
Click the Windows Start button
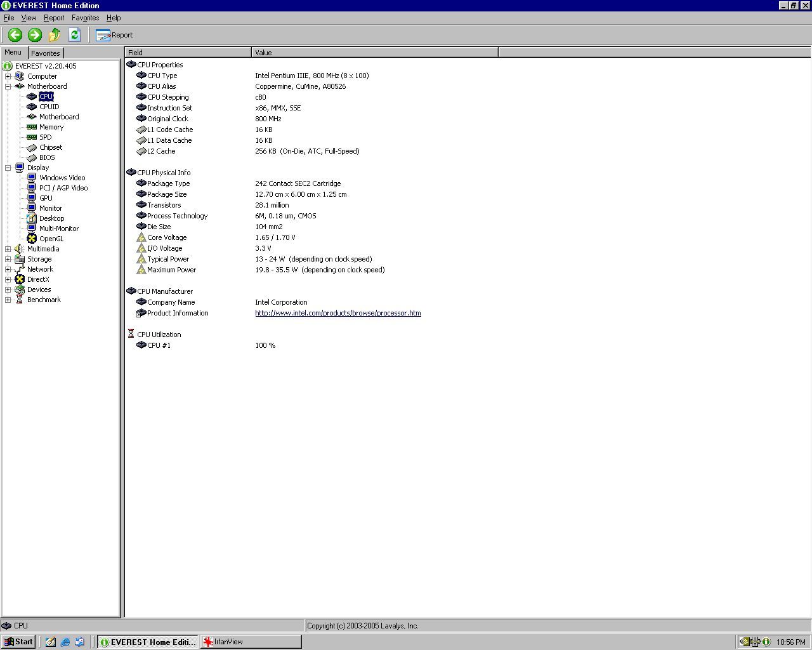18,642
